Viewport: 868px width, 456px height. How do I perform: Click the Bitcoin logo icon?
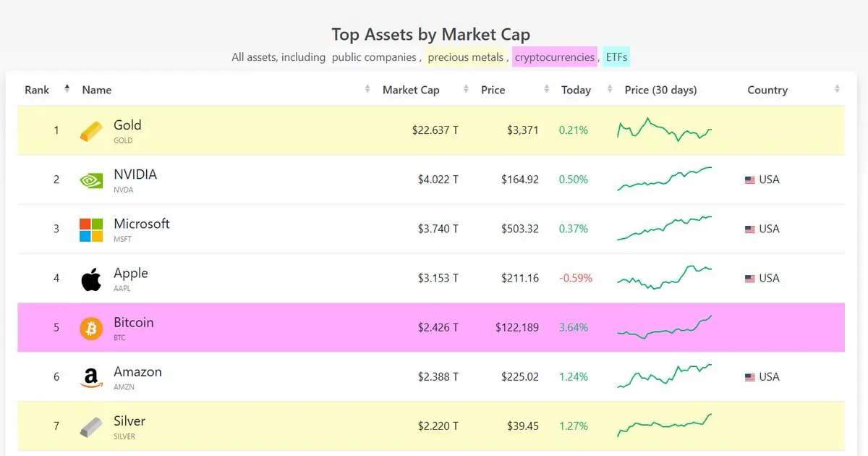91,328
